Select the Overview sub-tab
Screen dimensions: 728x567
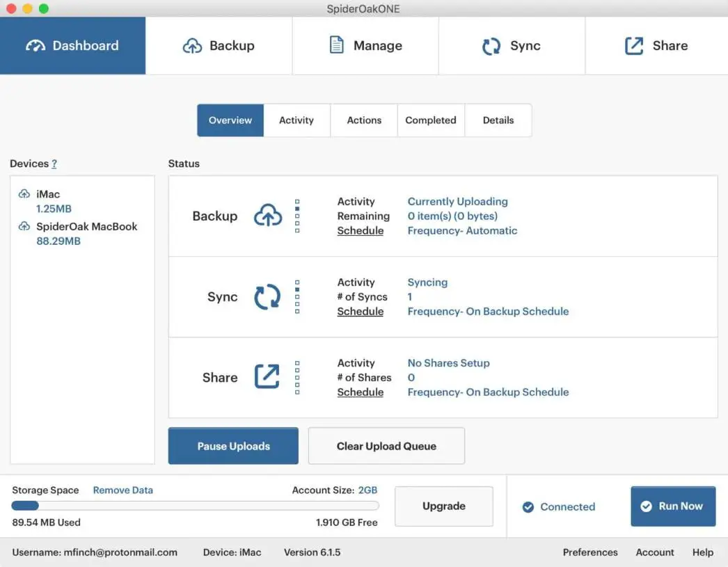(230, 120)
